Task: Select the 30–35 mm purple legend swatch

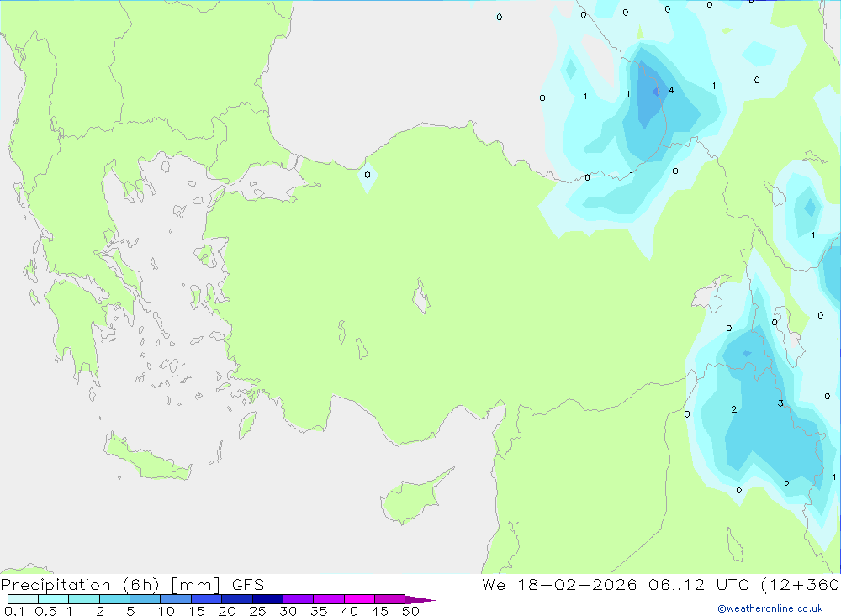Action: point(299,599)
